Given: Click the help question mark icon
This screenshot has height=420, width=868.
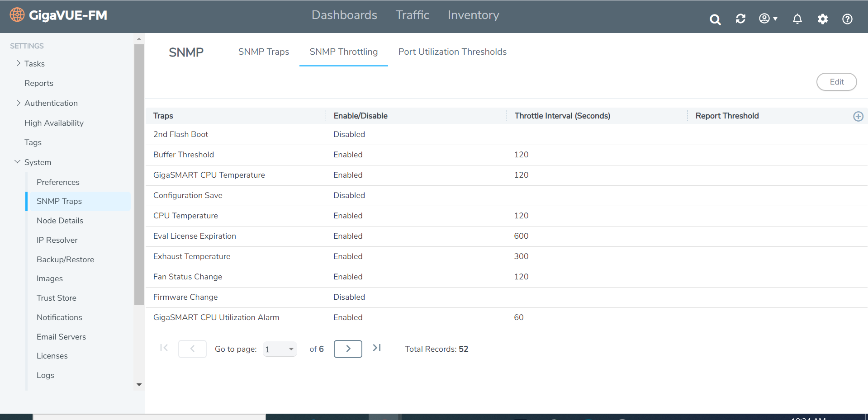Looking at the screenshot, I should 847,19.
